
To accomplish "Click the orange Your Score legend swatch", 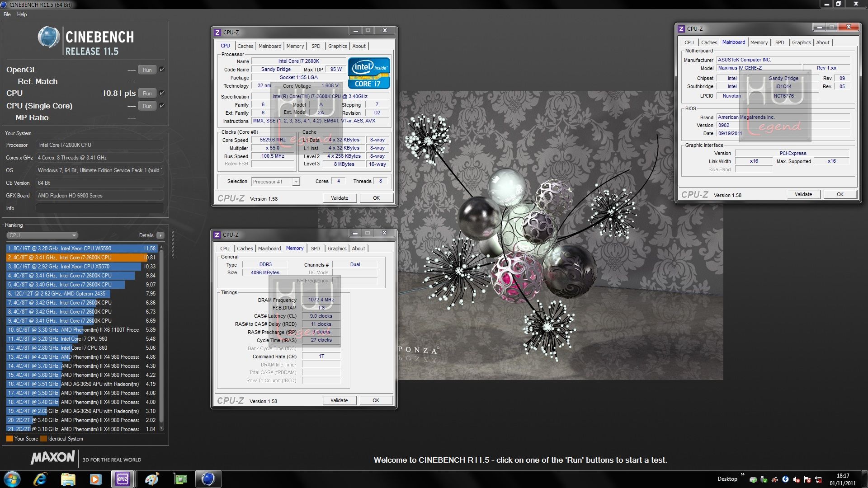I will [9, 439].
